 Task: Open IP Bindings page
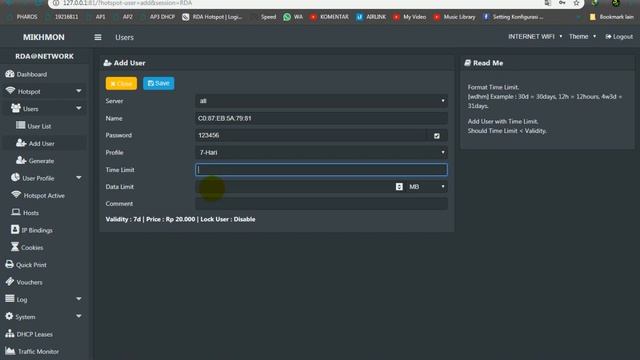[32, 230]
